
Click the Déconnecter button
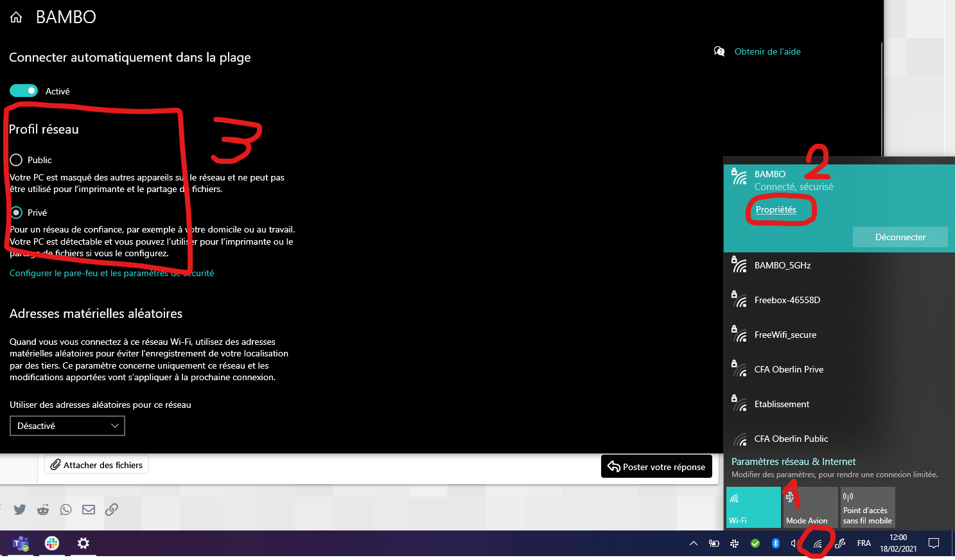[900, 237]
